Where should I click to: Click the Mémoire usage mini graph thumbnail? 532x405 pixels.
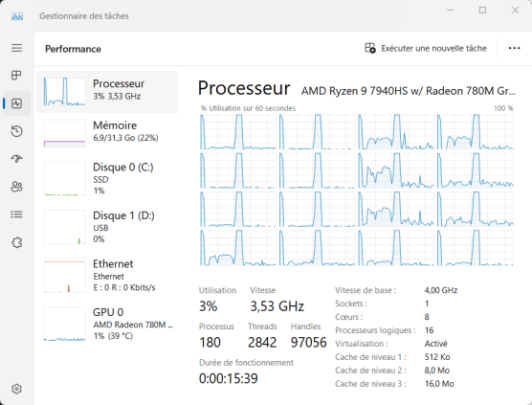(x=64, y=133)
